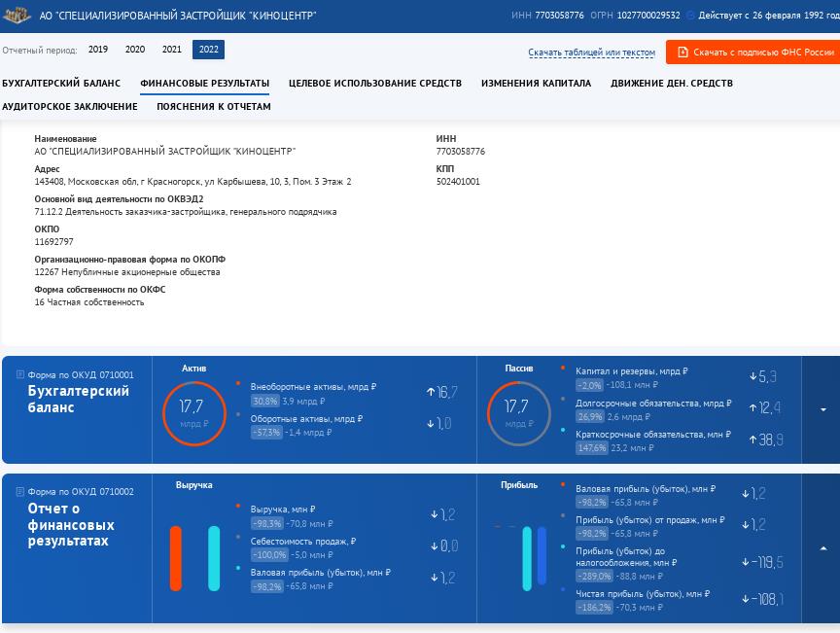
Task: Click the -289,0% badge
Action: [595, 577]
